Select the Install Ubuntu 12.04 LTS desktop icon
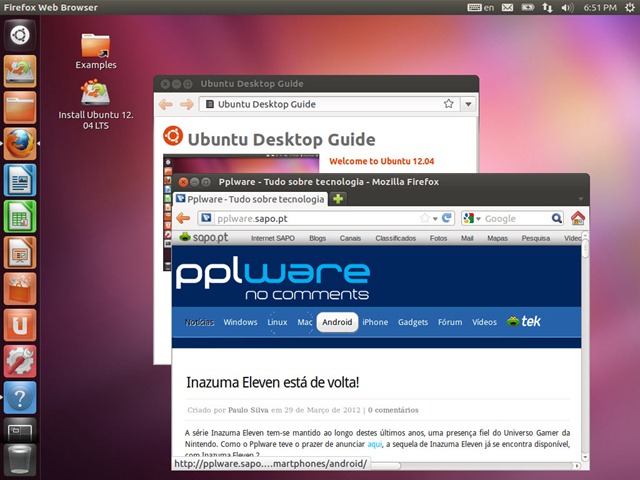This screenshot has height=480, width=640. pos(96,105)
